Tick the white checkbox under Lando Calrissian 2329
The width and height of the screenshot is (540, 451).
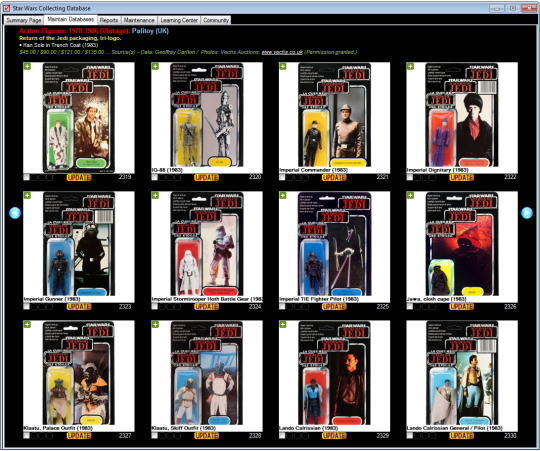click(x=282, y=436)
